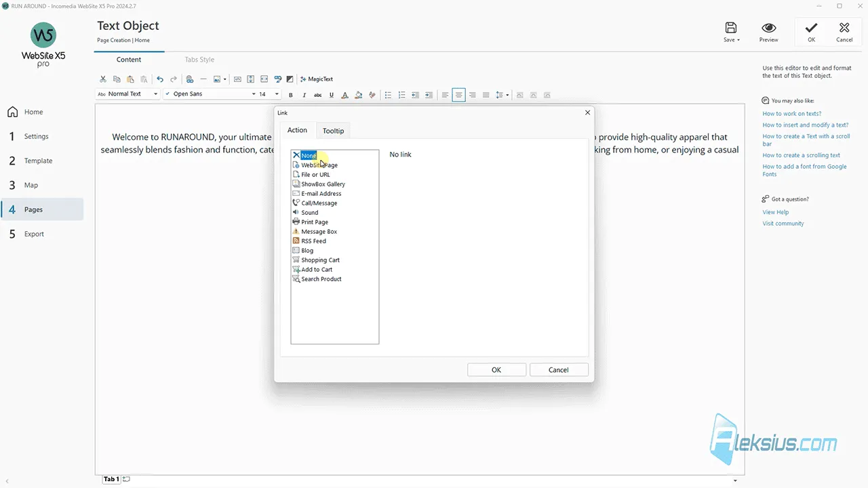The image size is (868, 488).
Task: Click the Undo arrow icon
Action: tap(160, 79)
